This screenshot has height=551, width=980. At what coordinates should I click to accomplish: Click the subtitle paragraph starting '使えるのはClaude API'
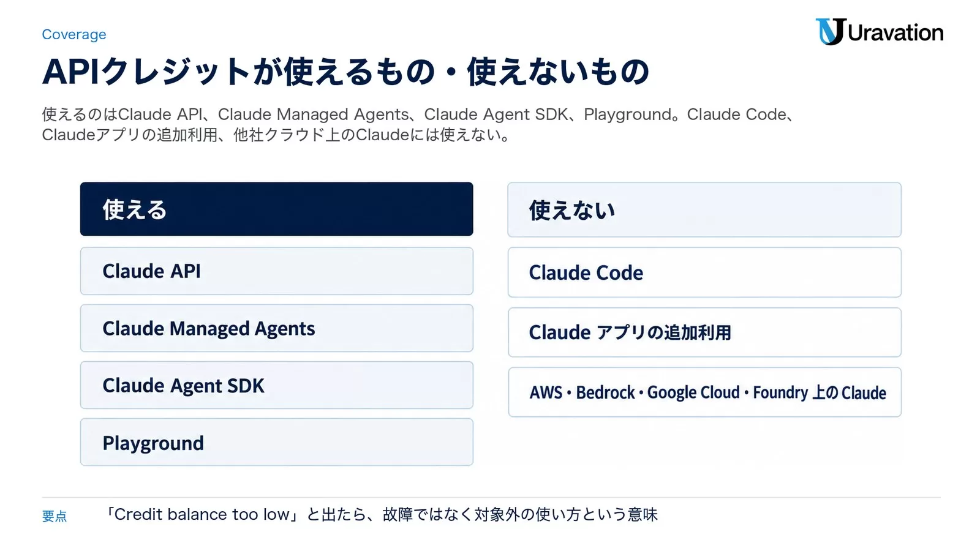pyautogui.click(x=420, y=124)
